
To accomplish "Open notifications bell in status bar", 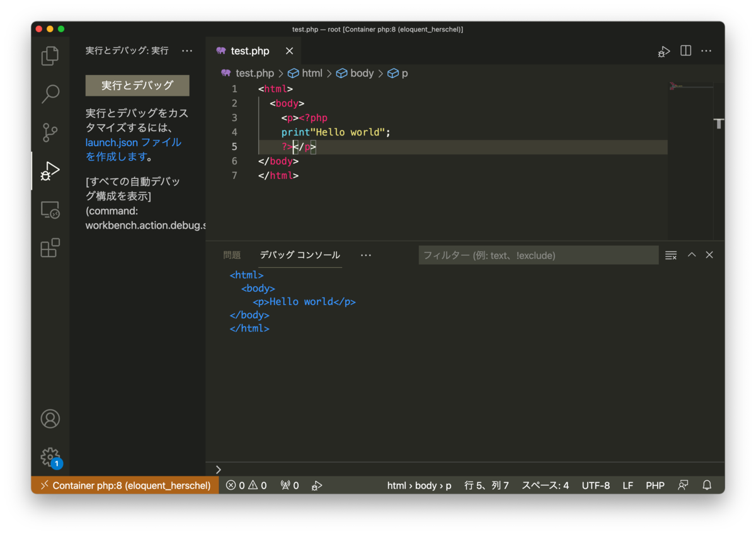I will click(x=707, y=485).
